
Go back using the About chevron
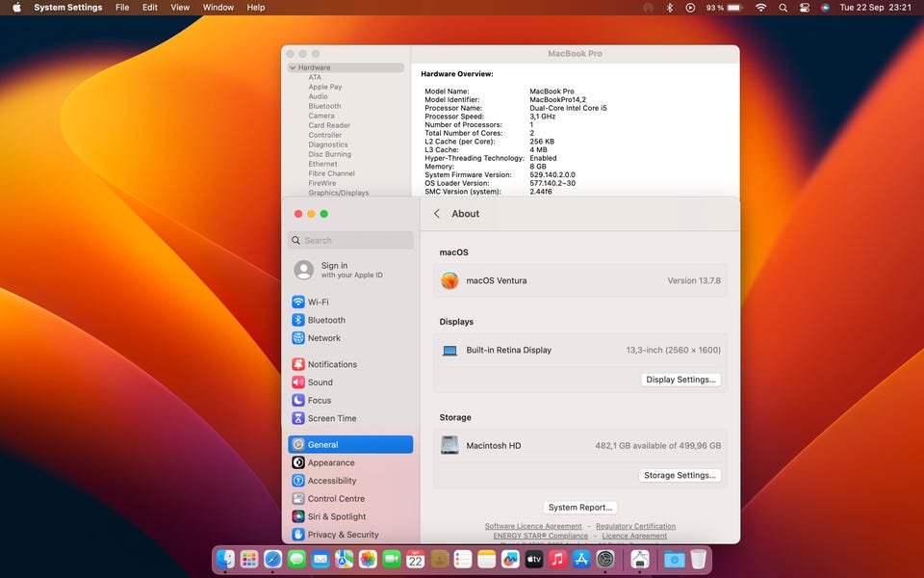tap(437, 214)
